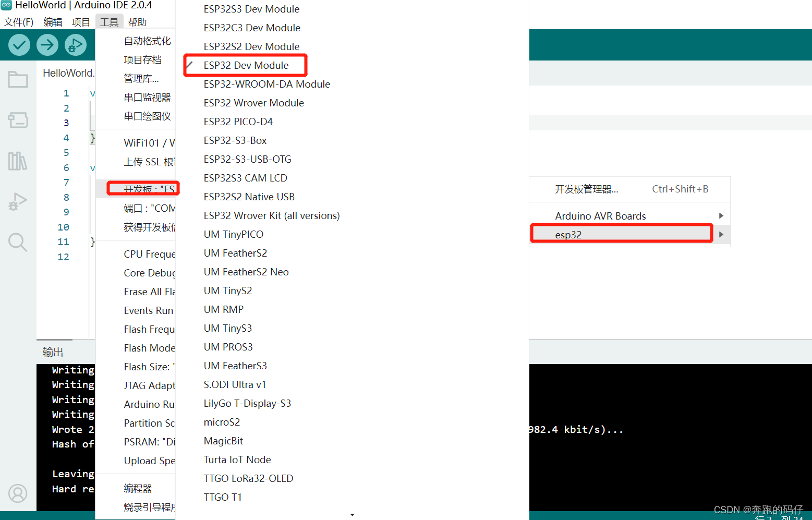This screenshot has width=812, height=520.
Task: Expand the 端口 COM submenu entry
Action: point(136,208)
